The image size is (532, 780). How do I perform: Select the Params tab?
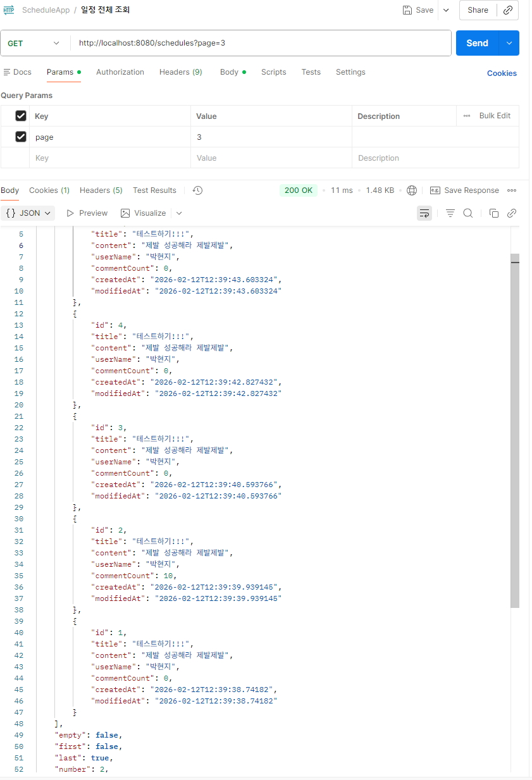coord(64,72)
